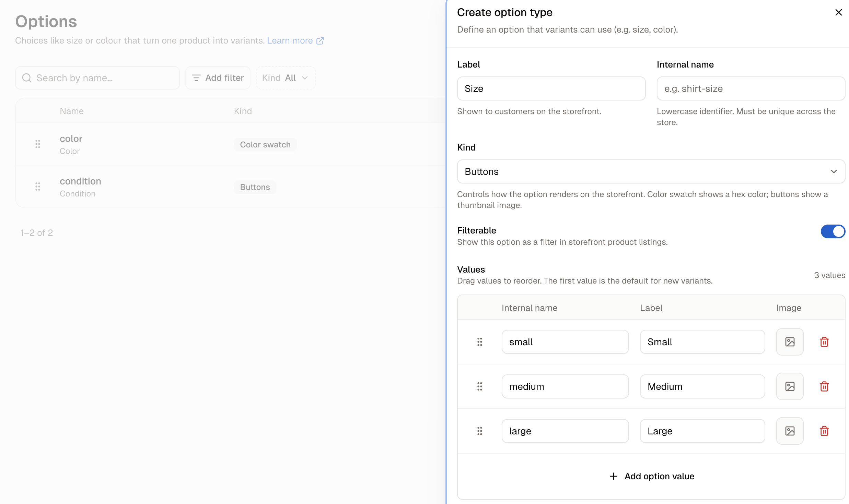
Task: Delete the medium option value
Action: coord(824,386)
